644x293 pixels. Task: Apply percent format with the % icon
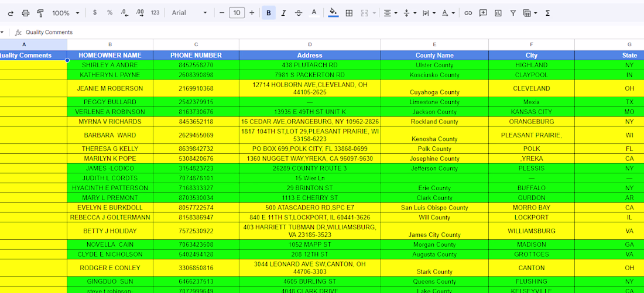tap(109, 13)
